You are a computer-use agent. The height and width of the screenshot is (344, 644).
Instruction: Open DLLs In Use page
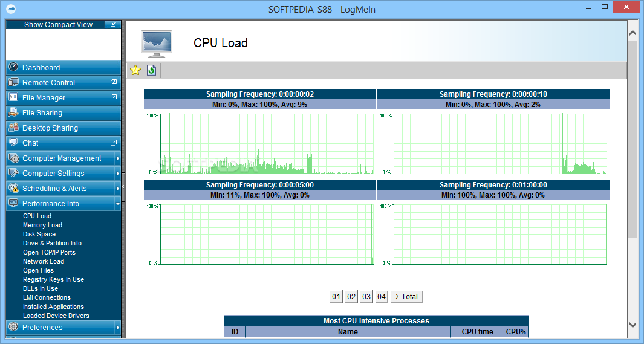pyautogui.click(x=41, y=288)
